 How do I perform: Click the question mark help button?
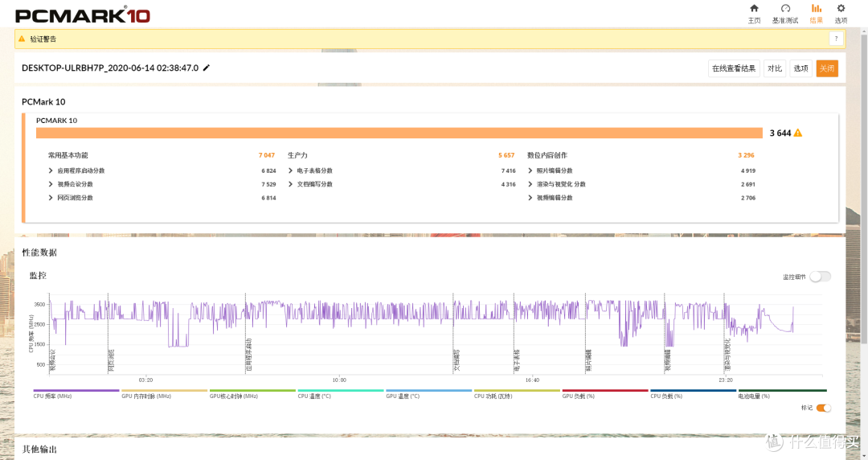point(836,39)
